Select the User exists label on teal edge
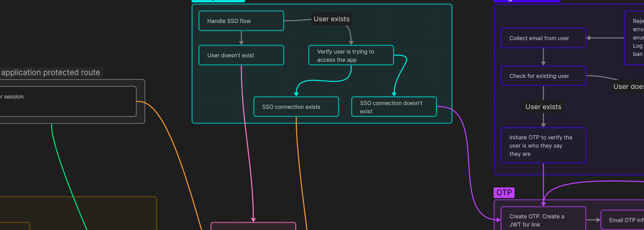Viewport: 644px width, 230px height. coord(332,19)
